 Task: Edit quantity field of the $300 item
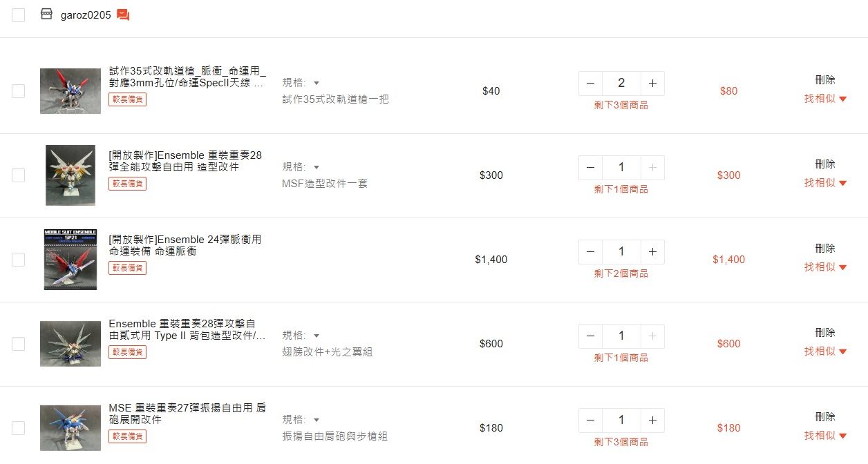pyautogui.click(x=621, y=167)
